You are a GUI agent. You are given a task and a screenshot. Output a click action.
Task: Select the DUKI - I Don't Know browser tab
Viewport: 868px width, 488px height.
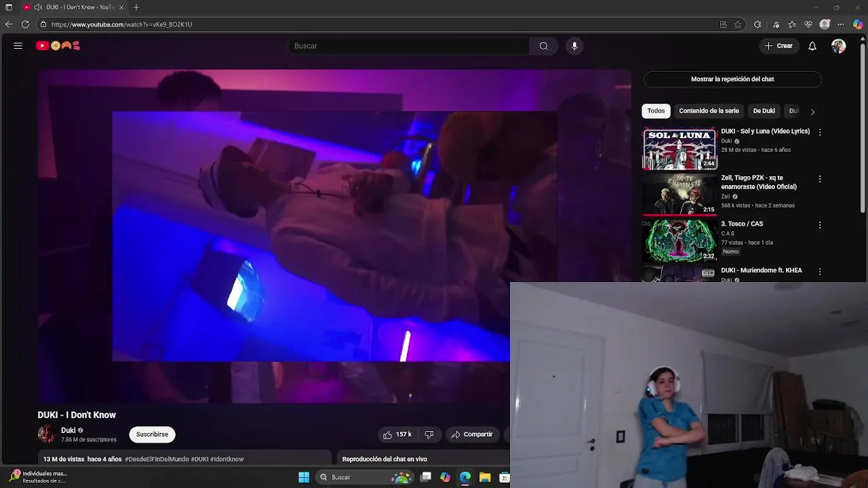coord(74,7)
